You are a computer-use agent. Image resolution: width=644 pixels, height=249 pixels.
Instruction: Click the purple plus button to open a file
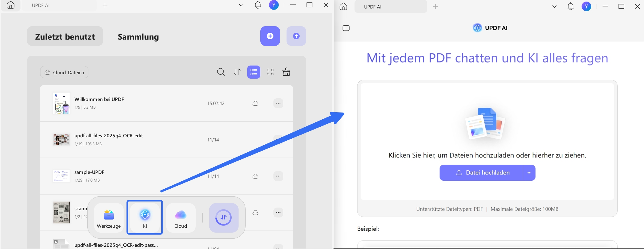270,36
